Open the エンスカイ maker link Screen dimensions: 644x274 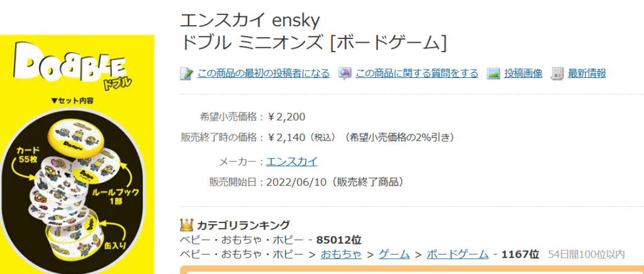coord(292,162)
